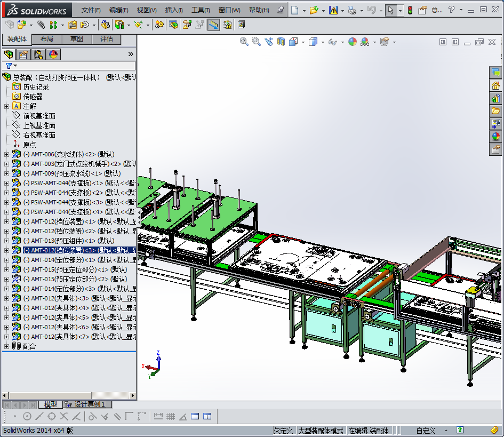
Task: Open the 插入(I) menu
Action: 174,10
